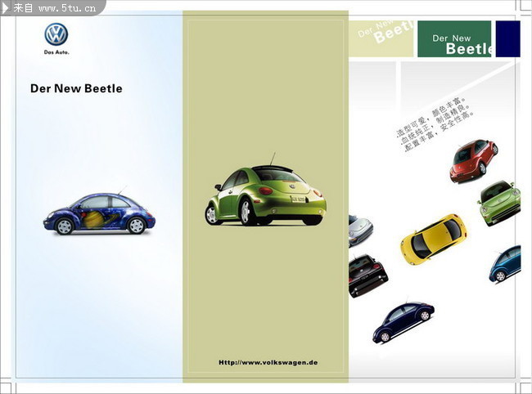Image resolution: width=532 pixels, height=394 pixels.
Task: Select the dark navy Beetle side view
Action: point(403,322)
